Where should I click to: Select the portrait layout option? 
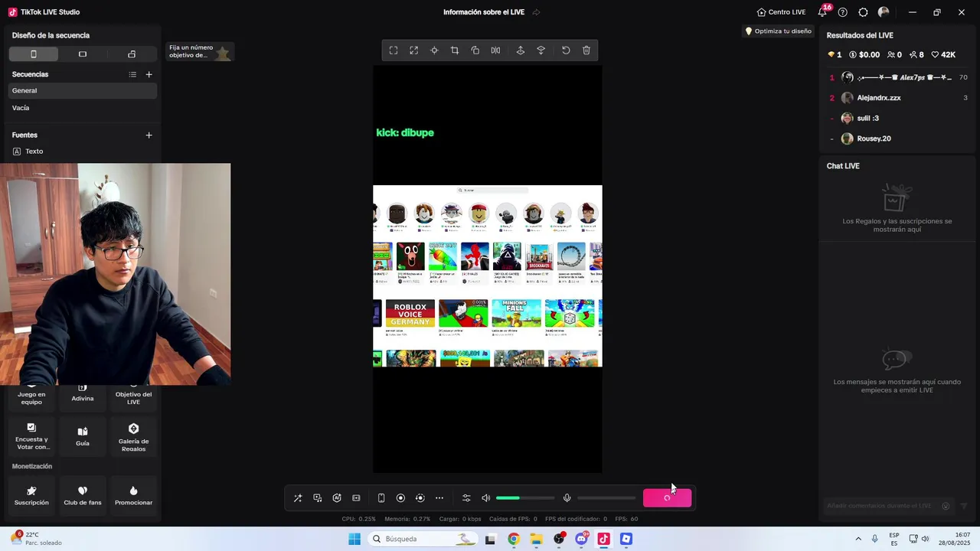[x=34, y=54]
